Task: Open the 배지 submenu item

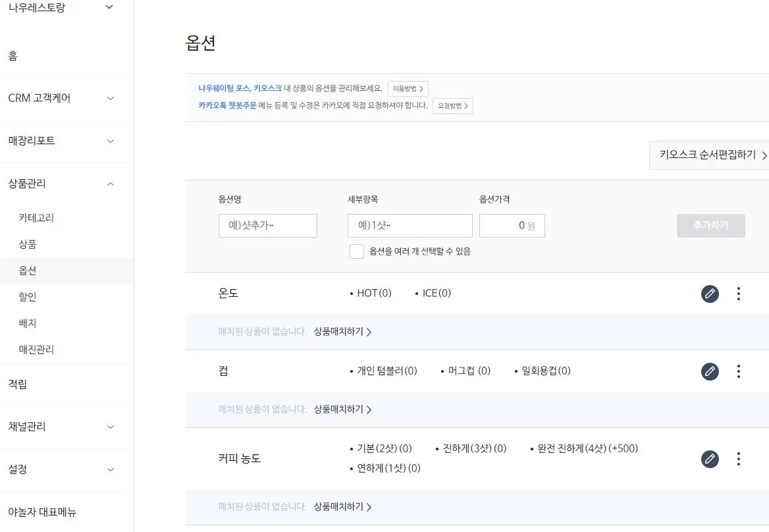Action: [28, 323]
